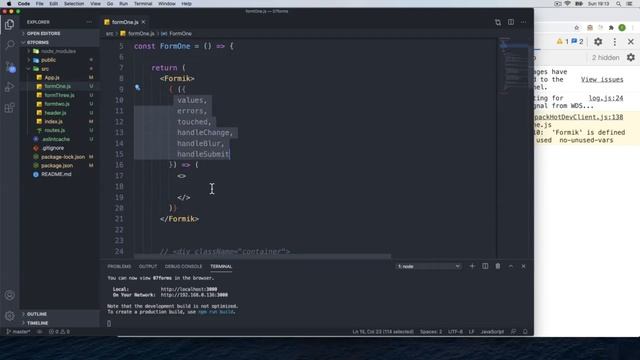
Task: Open the Source Control view
Action: pos(10,67)
